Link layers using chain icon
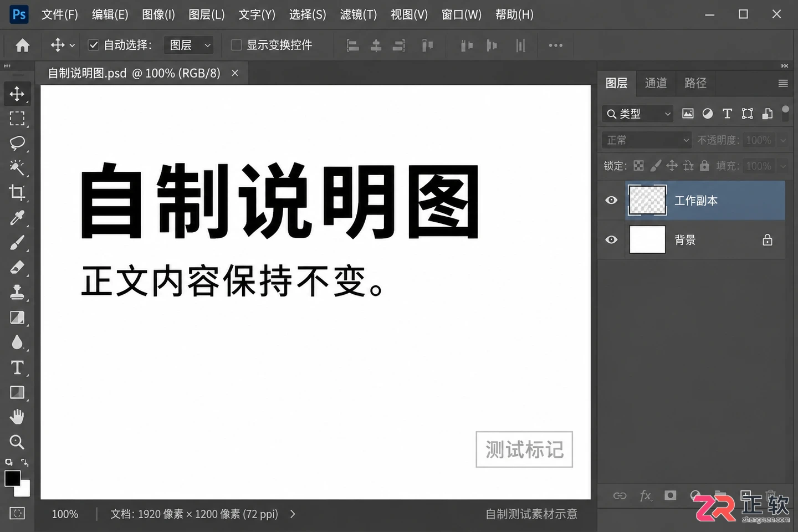Screen dimensions: 798x532 click(x=620, y=495)
